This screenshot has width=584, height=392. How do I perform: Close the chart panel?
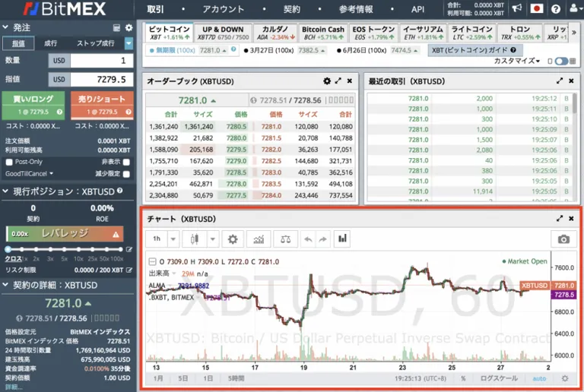[571, 218]
